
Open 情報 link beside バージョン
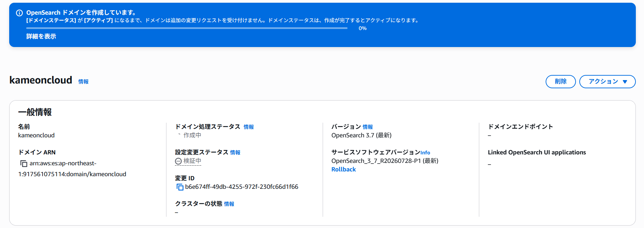click(x=368, y=127)
